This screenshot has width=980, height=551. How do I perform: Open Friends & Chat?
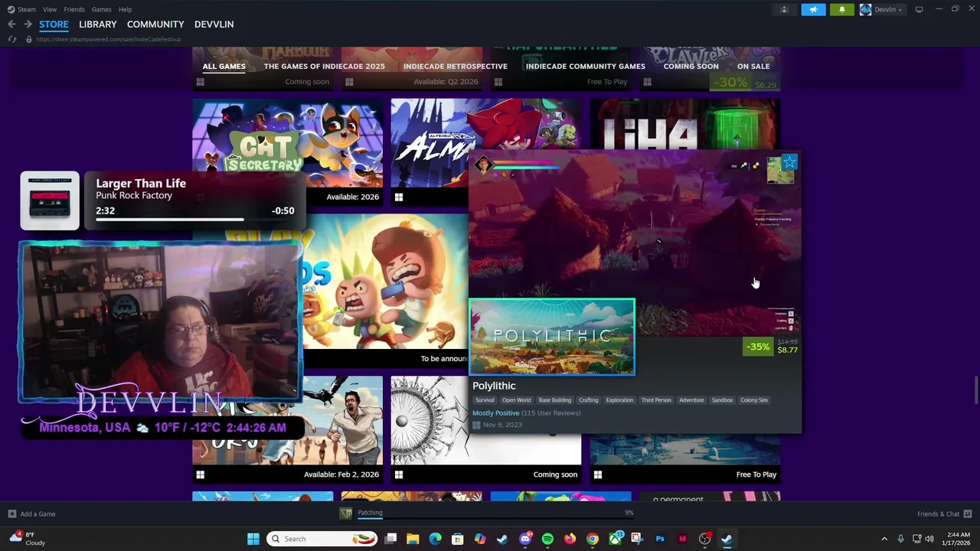point(945,514)
